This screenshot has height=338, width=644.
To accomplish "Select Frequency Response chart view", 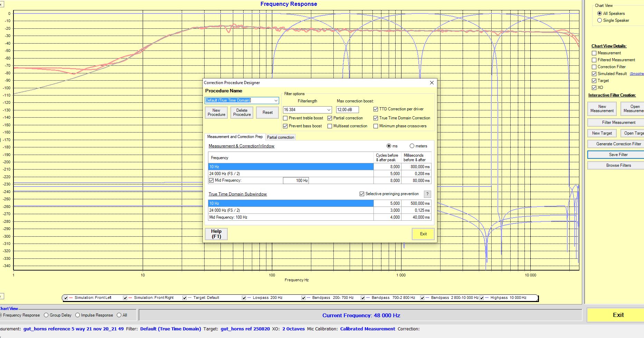I will (0, 315).
